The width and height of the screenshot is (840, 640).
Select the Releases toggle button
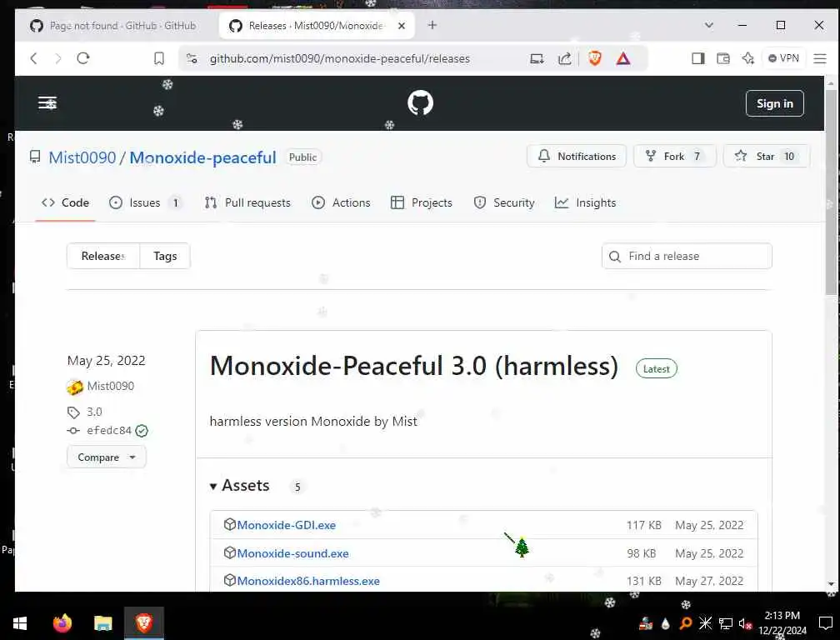[102, 256]
